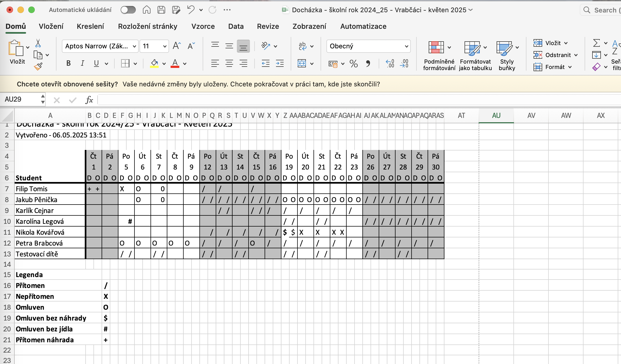Click the Format Painter brush icon
Screen dimensions: 621x364
pos(38,67)
